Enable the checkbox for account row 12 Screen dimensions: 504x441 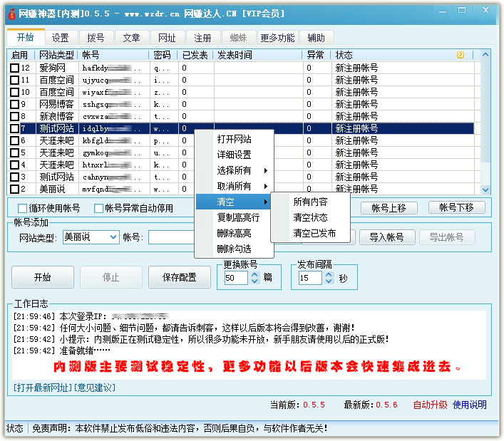click(x=14, y=68)
